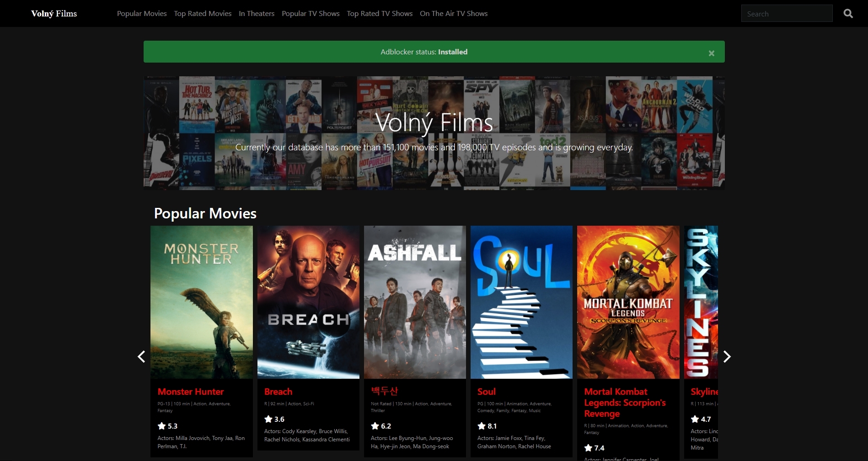Open the Soul movie poster
The height and width of the screenshot is (461, 868).
click(x=521, y=302)
